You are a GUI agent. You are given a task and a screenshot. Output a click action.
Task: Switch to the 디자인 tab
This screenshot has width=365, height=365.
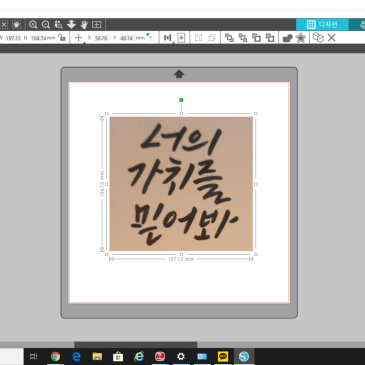pyautogui.click(x=322, y=24)
